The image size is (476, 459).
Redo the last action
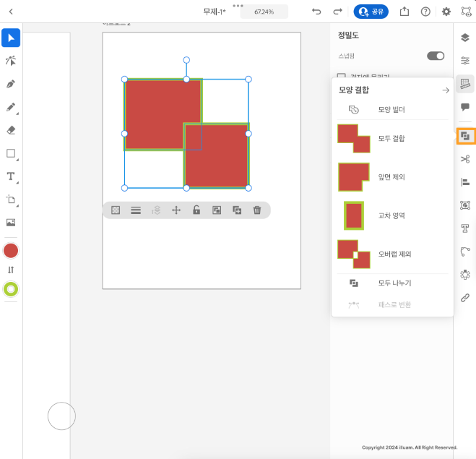click(x=337, y=12)
